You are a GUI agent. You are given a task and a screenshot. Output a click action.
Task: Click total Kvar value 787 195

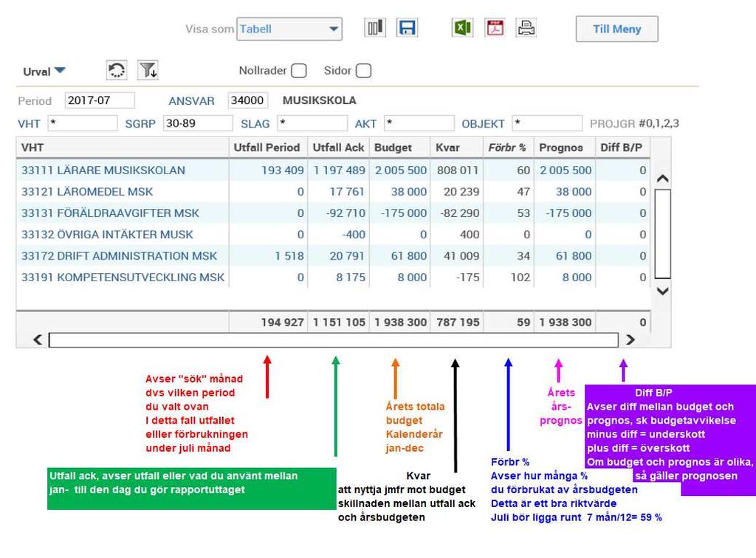[458, 323]
